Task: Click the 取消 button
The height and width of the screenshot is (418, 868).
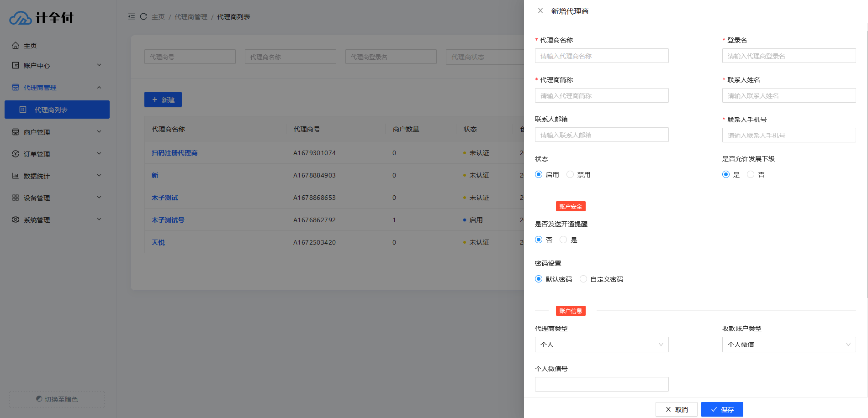Action: tap(677, 409)
